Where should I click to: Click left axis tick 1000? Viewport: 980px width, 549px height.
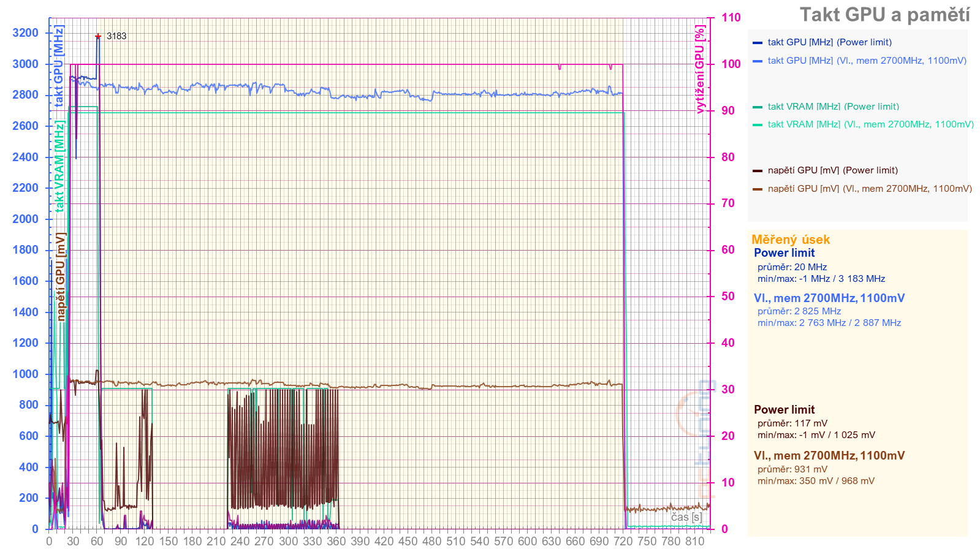[x=25, y=374]
